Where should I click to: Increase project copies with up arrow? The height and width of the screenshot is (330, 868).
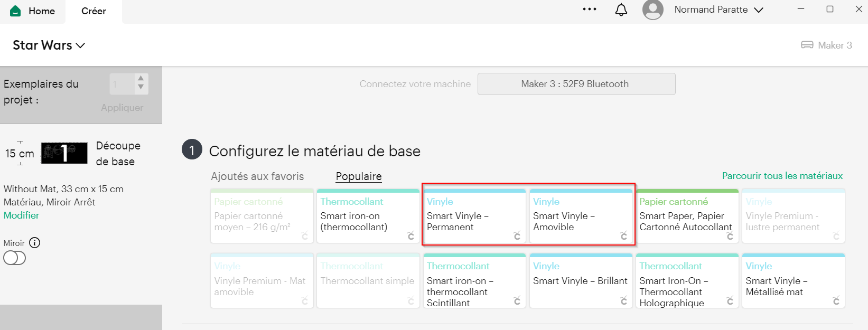pyautogui.click(x=141, y=79)
